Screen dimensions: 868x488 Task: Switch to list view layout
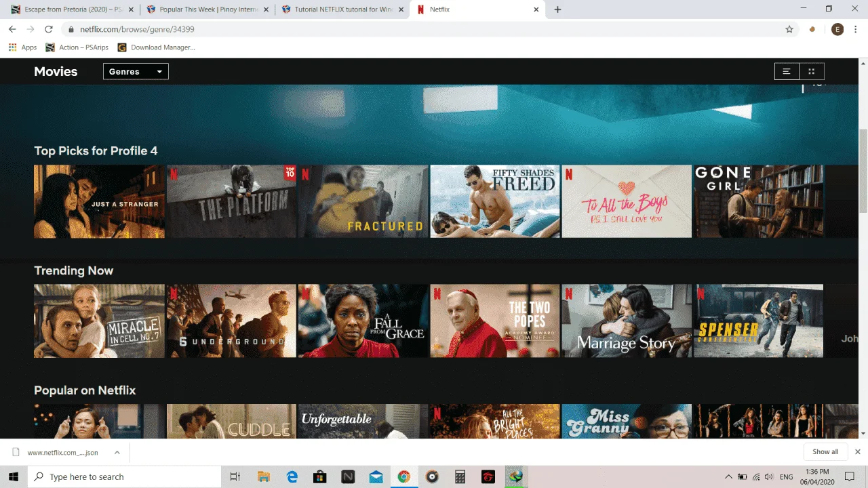click(787, 71)
